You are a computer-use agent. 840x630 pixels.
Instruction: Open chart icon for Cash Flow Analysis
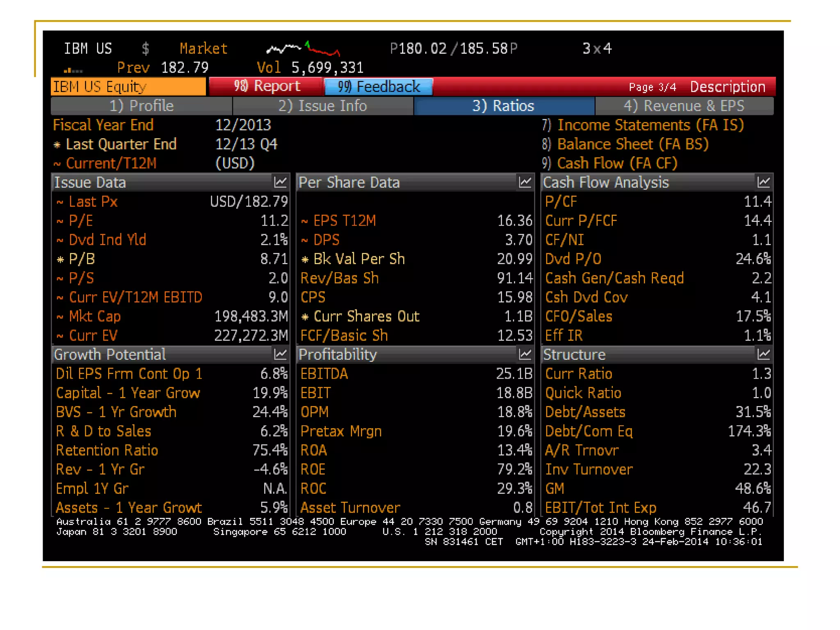point(763,182)
